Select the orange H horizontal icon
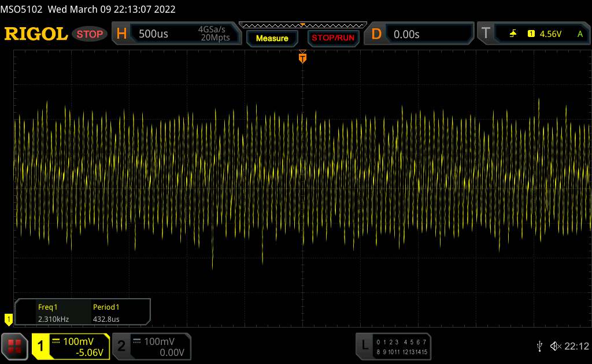Viewport: 592px width, 364px height. click(x=122, y=34)
